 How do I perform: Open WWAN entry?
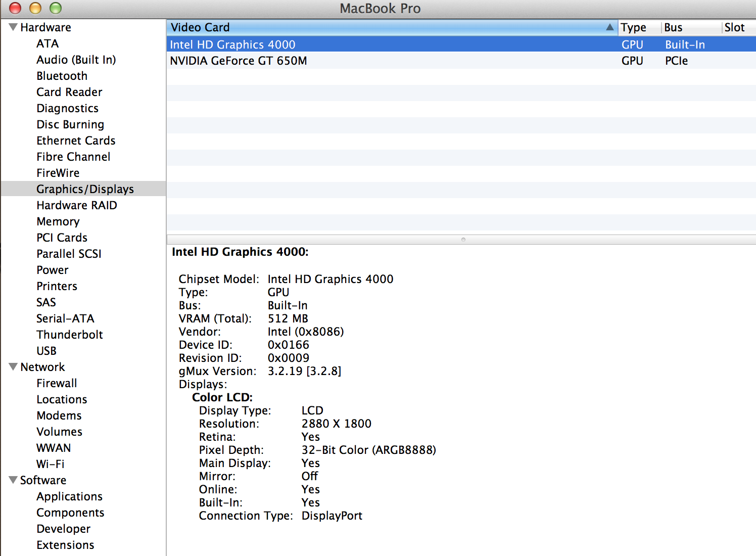(54, 448)
